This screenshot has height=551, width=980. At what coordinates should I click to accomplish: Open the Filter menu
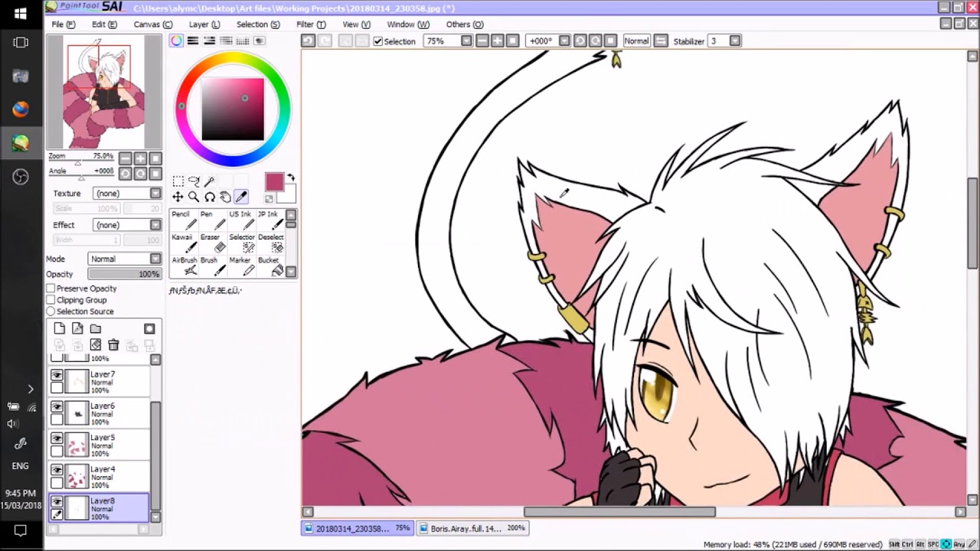[311, 24]
